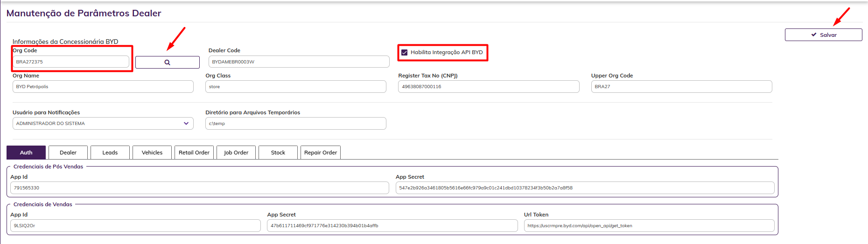Switch to the Stock tab
The height and width of the screenshot is (244, 868).
point(278,153)
